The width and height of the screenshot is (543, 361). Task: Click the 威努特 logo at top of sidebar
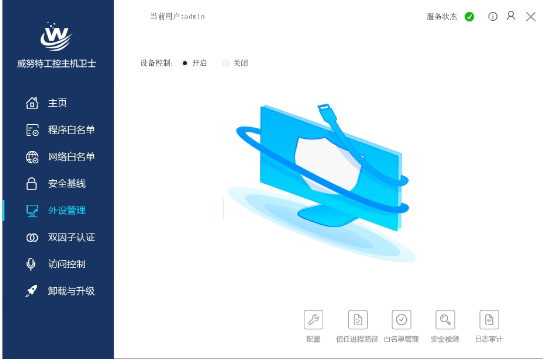click(x=56, y=36)
